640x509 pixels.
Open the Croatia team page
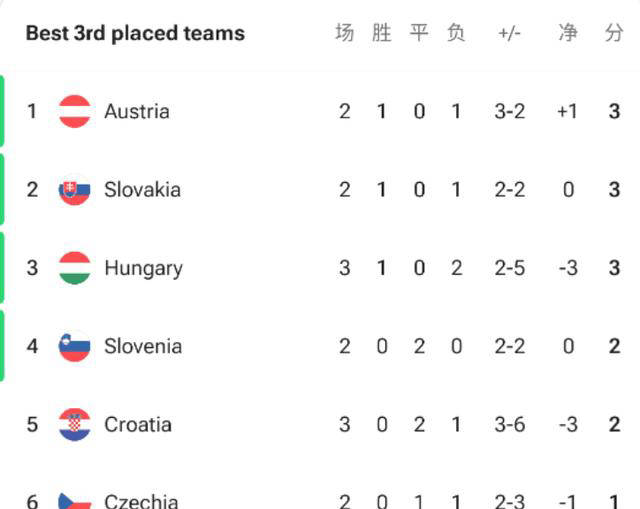point(138,424)
